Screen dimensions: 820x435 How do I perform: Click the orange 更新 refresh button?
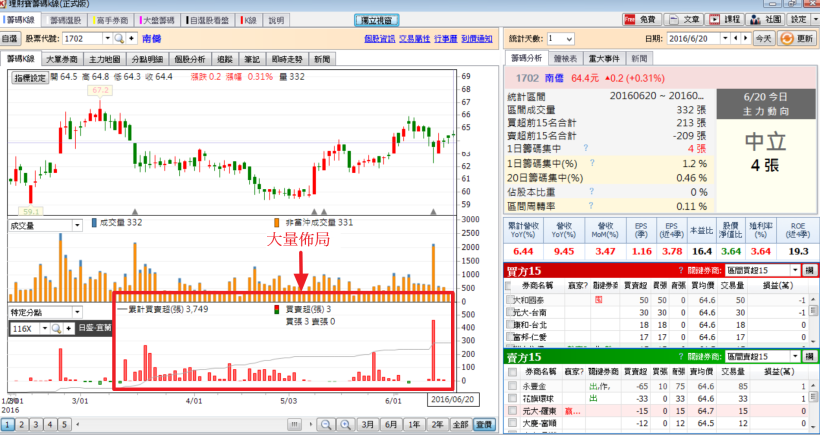click(x=796, y=38)
